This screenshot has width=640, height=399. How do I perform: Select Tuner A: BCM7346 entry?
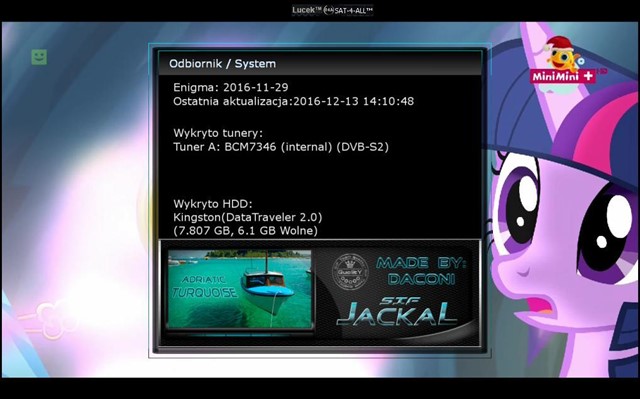click(x=281, y=146)
